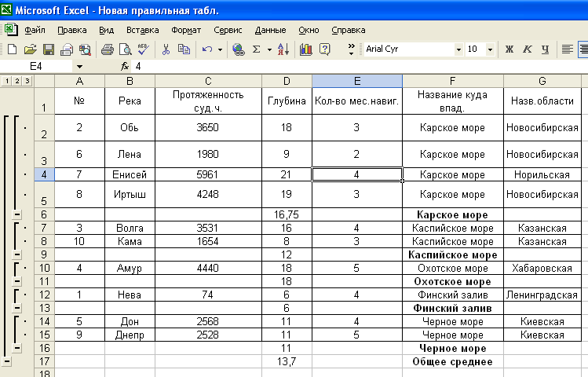Collapse the Общее среднее outer group
Image resolution: width=588 pixels, height=377 pixels.
(x=7, y=361)
